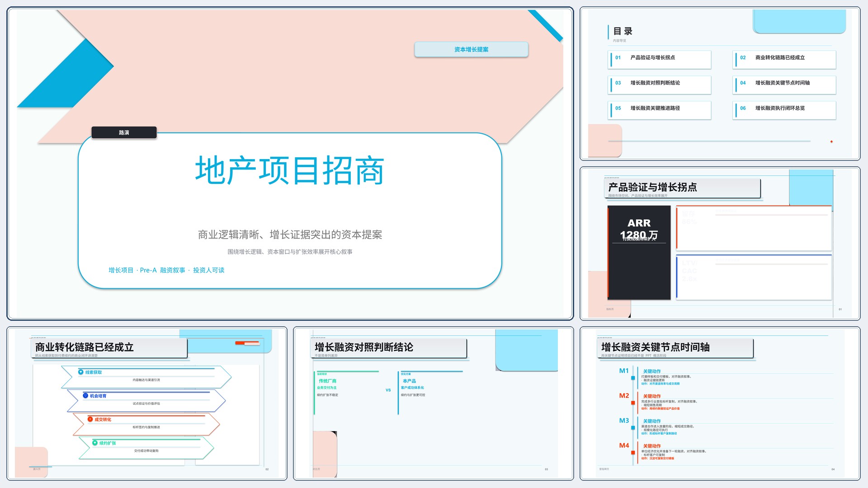
Task: Click the 关键动作 label beside M1
Action: point(652,371)
